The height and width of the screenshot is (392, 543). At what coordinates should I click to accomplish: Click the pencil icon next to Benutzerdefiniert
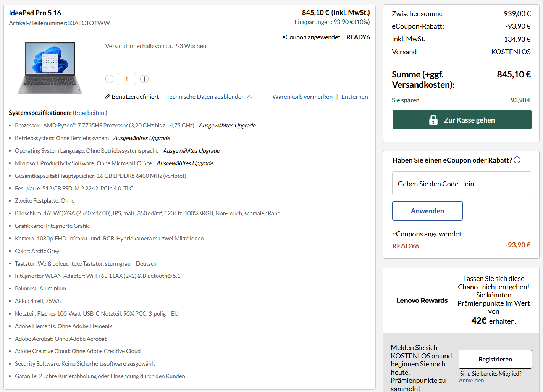(107, 97)
